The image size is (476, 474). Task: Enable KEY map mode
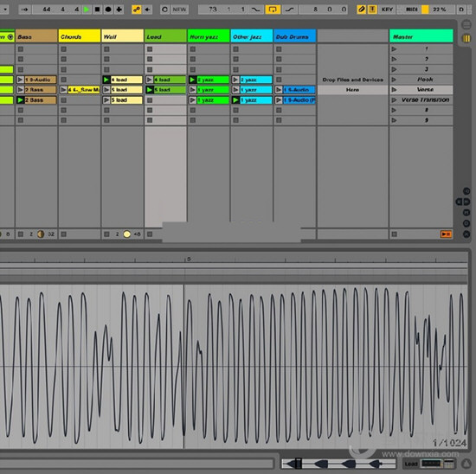(x=387, y=10)
